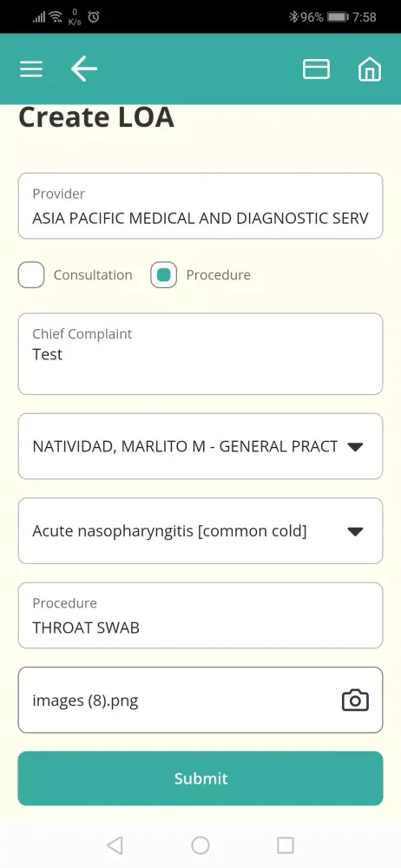
Task: Edit the Procedure field THROAT SWAB
Action: tap(200, 615)
